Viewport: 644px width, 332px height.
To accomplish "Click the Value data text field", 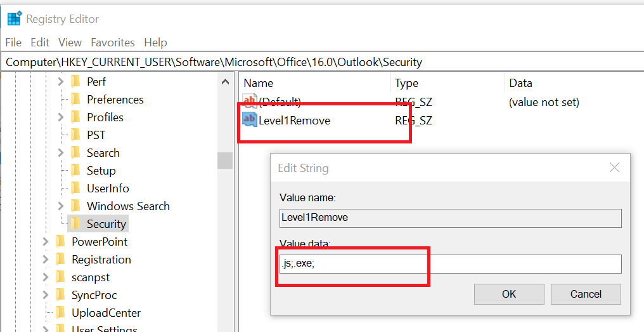I will pos(450,263).
